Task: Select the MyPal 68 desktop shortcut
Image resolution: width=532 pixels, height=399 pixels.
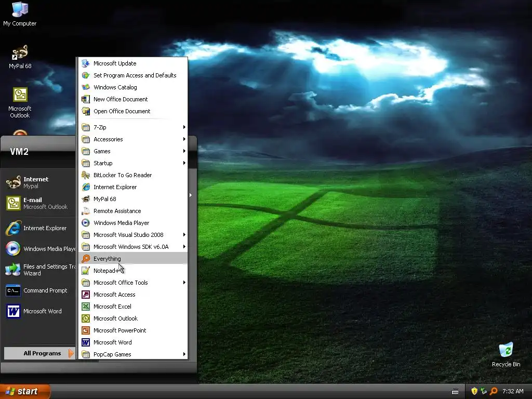Action: tap(20, 57)
